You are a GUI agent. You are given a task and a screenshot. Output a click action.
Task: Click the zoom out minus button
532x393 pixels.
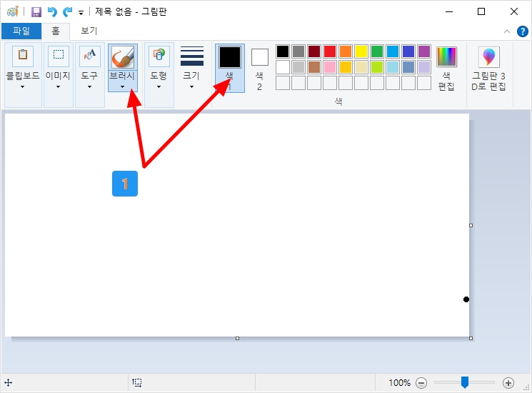[421, 383]
